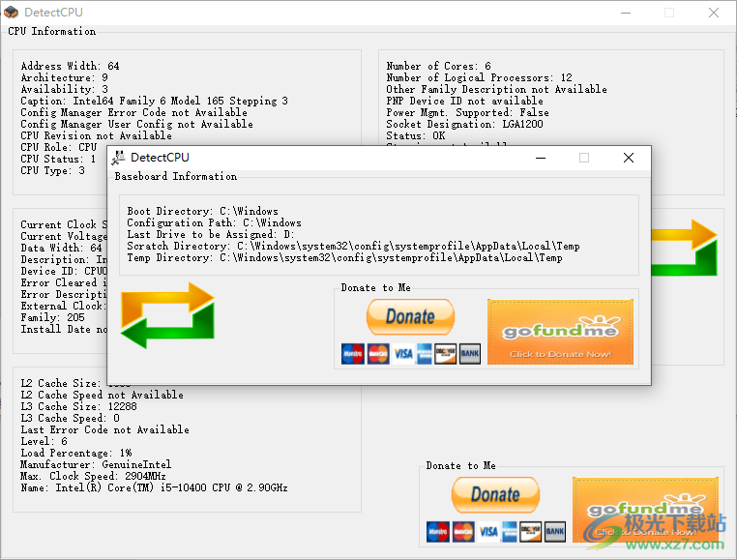This screenshot has width=737, height=560.
Task: Click the Maestro card icon in main window
Action: click(438, 531)
